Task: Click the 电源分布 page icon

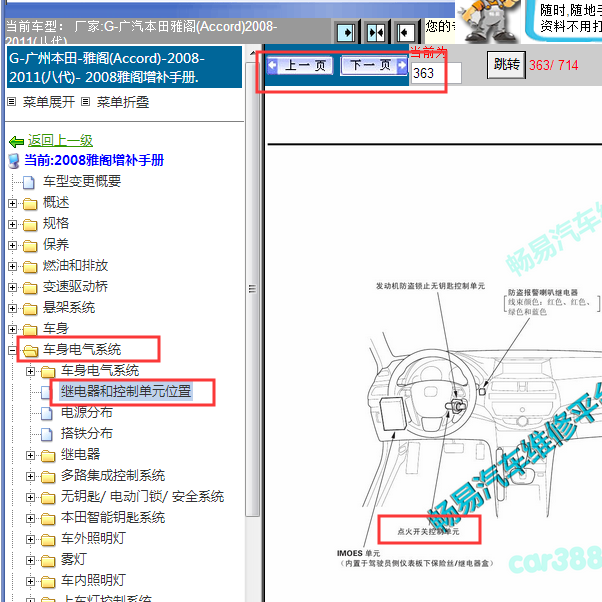Action: (x=47, y=413)
